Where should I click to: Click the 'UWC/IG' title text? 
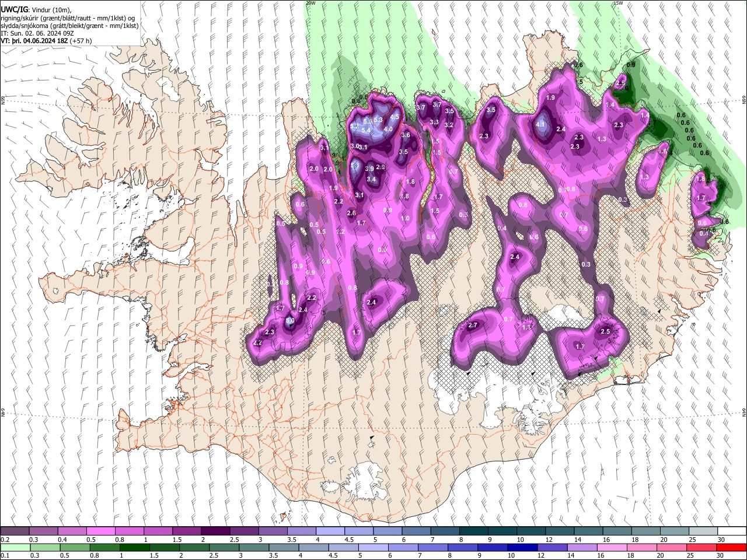(x=14, y=9)
